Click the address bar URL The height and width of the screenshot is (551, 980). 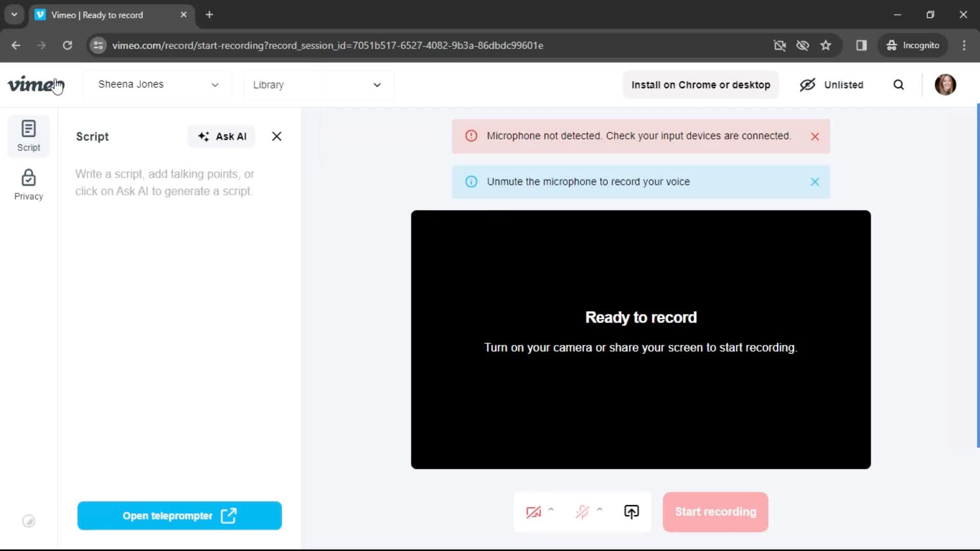click(328, 45)
